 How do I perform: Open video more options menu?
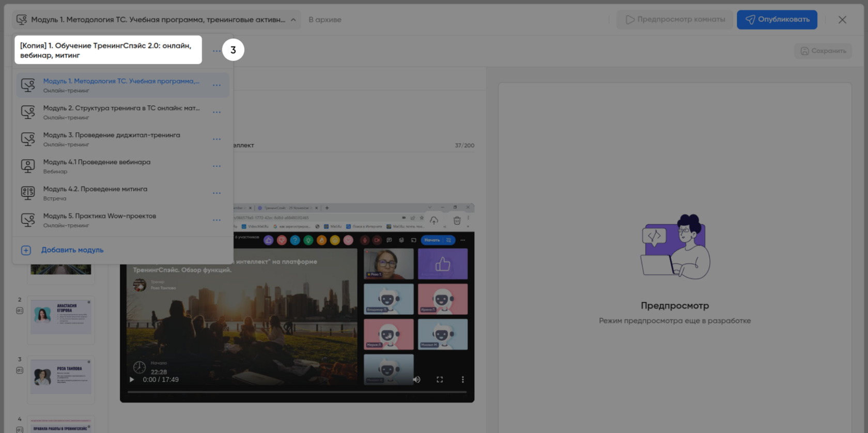click(x=462, y=379)
